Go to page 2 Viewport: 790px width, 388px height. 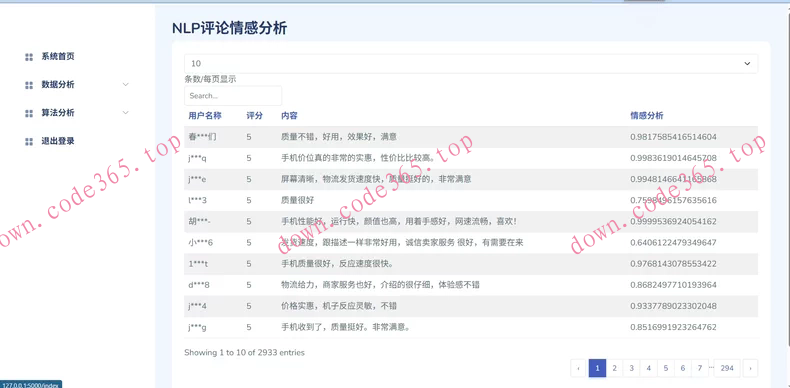pos(614,368)
